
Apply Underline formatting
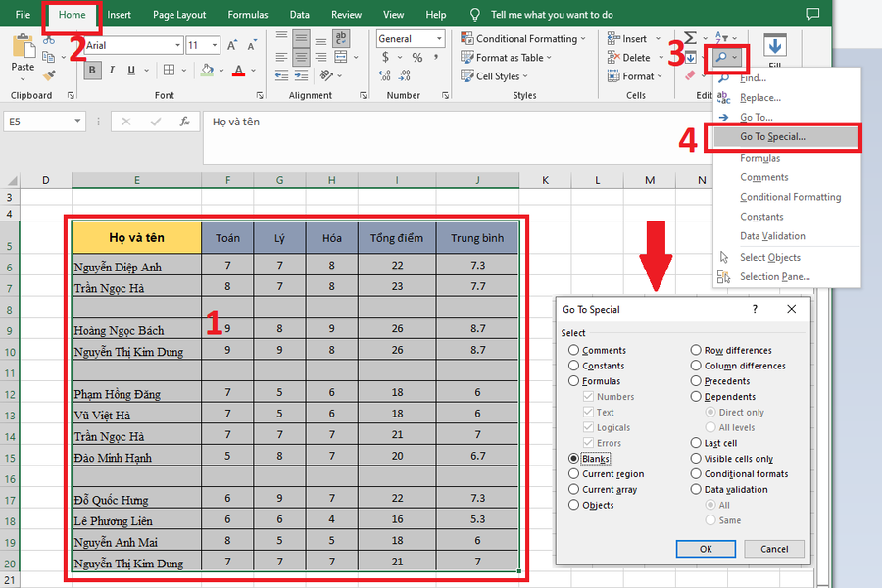point(131,70)
